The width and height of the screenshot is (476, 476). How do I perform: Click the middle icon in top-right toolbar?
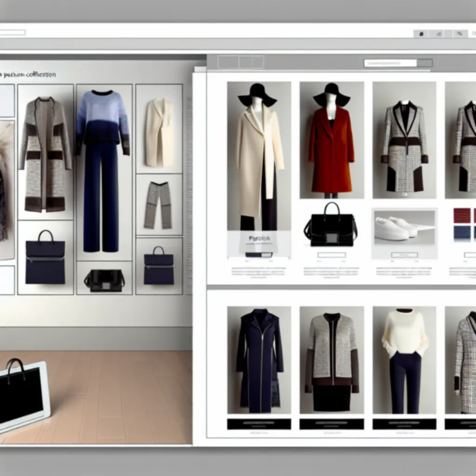pyautogui.click(x=439, y=33)
